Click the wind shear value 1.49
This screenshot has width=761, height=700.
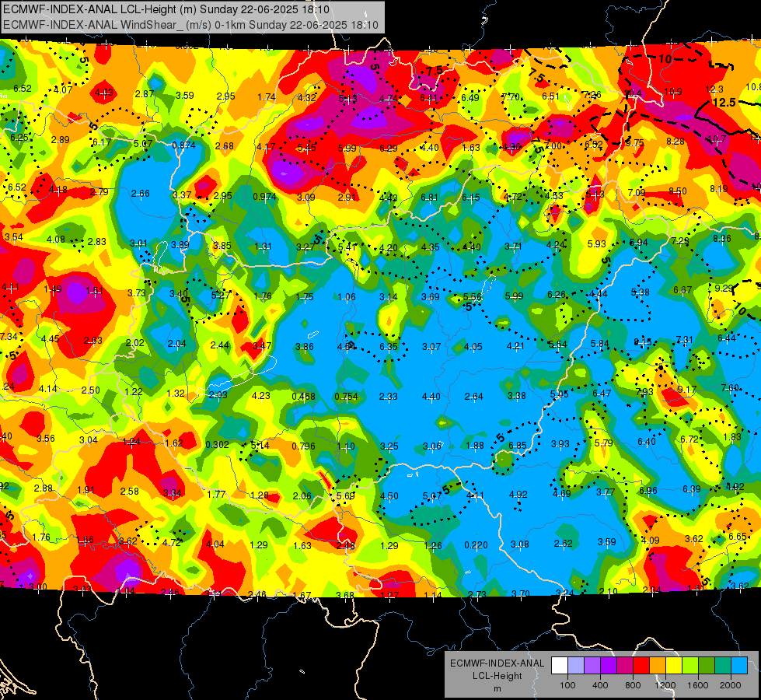coord(52,289)
